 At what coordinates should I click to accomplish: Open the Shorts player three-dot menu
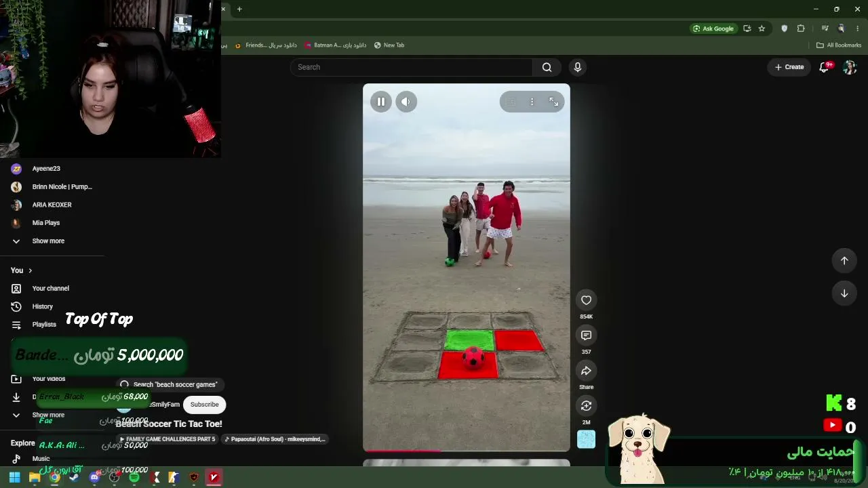pyautogui.click(x=532, y=102)
